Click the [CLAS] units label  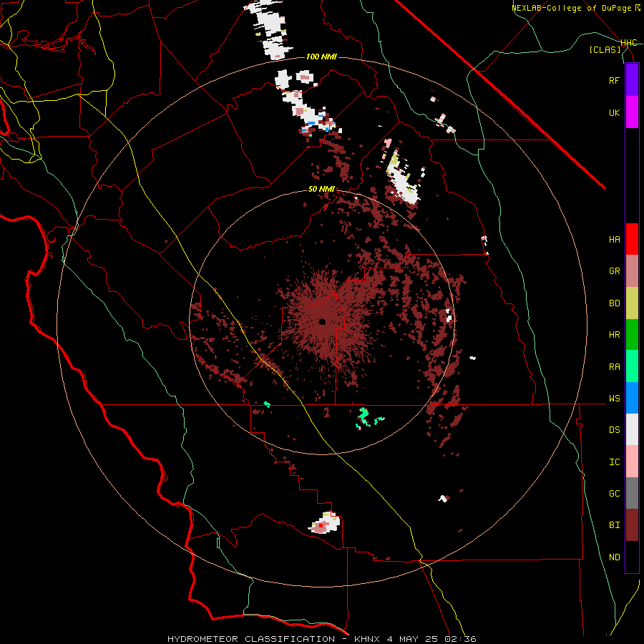(x=605, y=49)
